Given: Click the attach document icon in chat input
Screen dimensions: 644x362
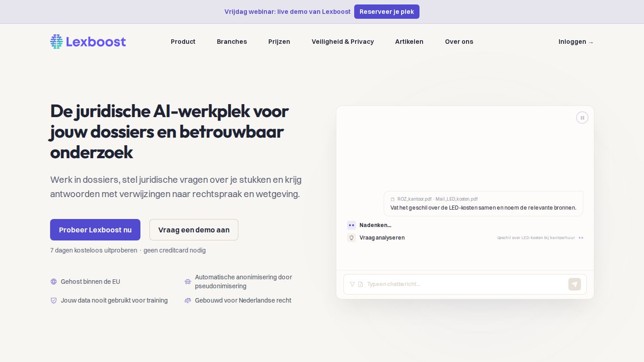Looking at the screenshot, I should [360, 284].
